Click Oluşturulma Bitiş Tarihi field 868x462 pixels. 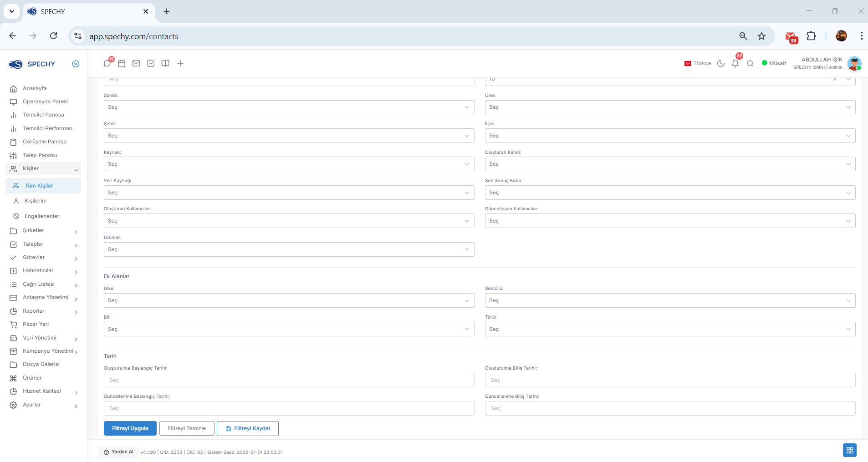pyautogui.click(x=670, y=380)
